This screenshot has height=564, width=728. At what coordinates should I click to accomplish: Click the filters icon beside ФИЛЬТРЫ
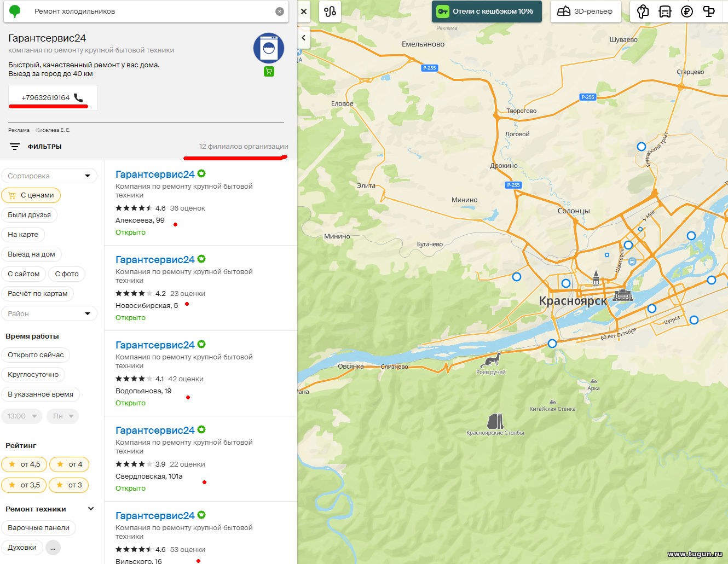click(15, 147)
